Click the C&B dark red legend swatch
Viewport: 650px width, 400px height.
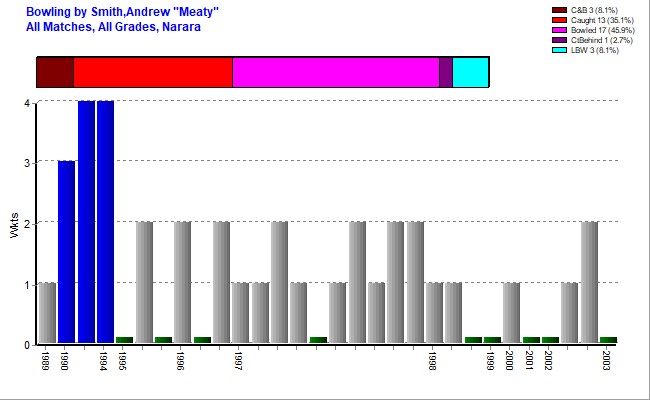(559, 10)
